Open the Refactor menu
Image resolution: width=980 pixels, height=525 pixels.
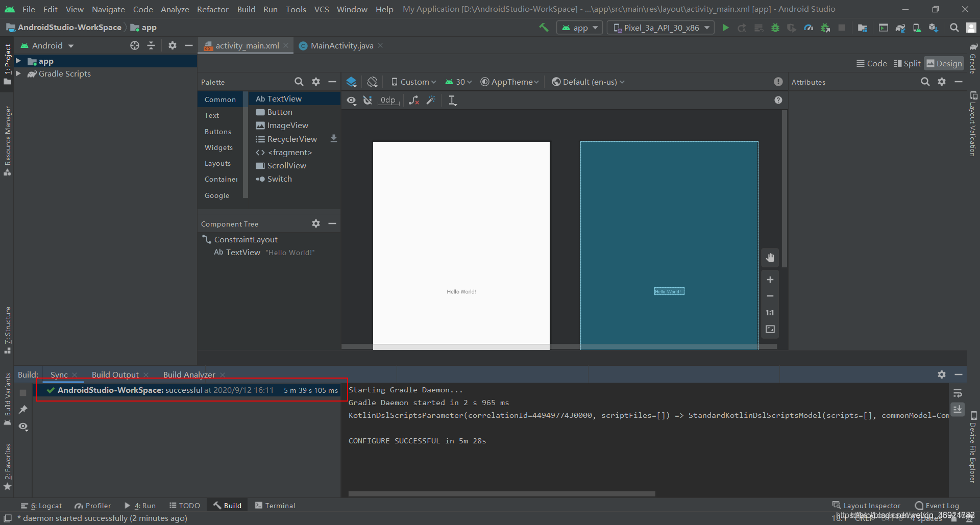tap(212, 9)
